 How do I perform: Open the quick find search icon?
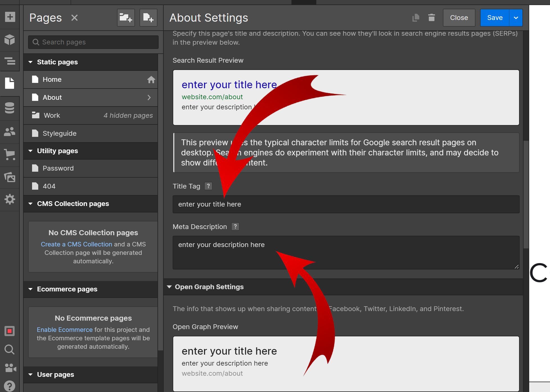(10, 350)
